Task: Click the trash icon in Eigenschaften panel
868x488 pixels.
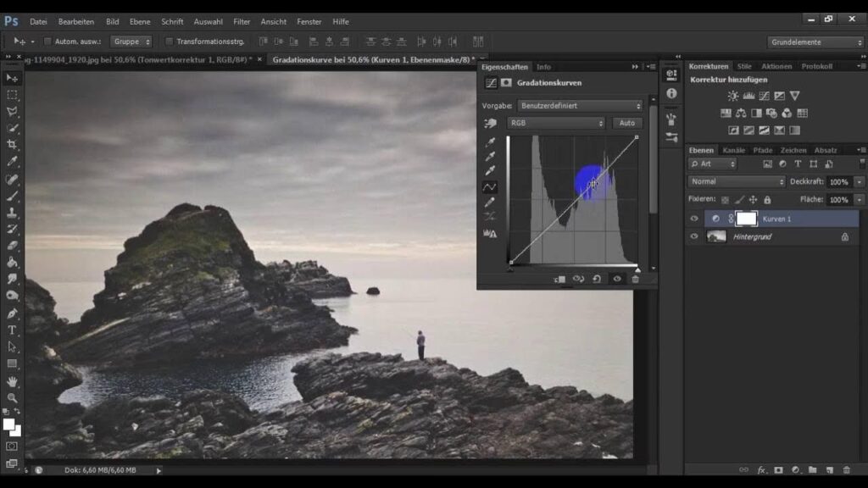Action: point(635,279)
